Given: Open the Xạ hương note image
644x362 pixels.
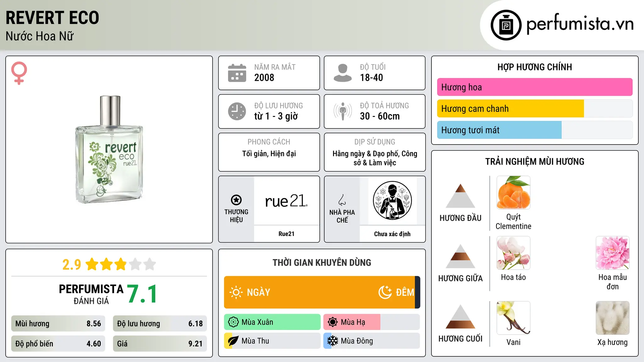Looking at the screenshot, I should (x=613, y=318).
